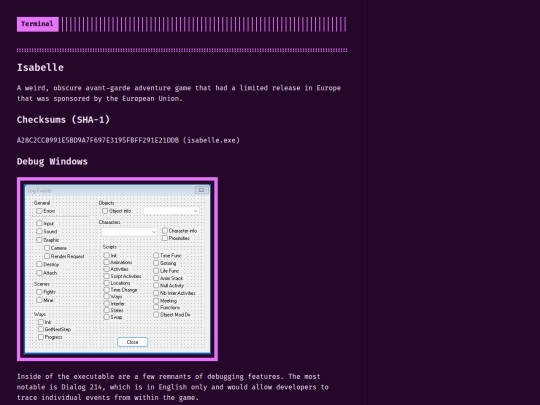
Task: Enable the Functions checkbox
Action: tap(156, 307)
